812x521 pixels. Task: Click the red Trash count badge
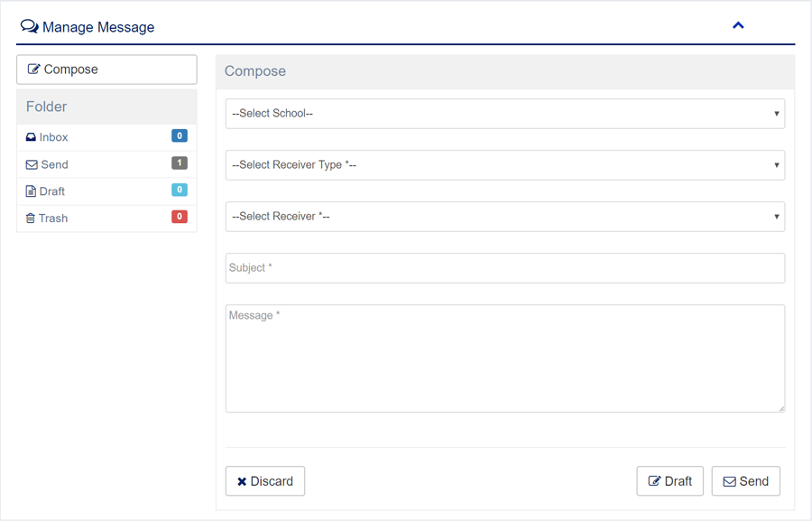pos(180,217)
